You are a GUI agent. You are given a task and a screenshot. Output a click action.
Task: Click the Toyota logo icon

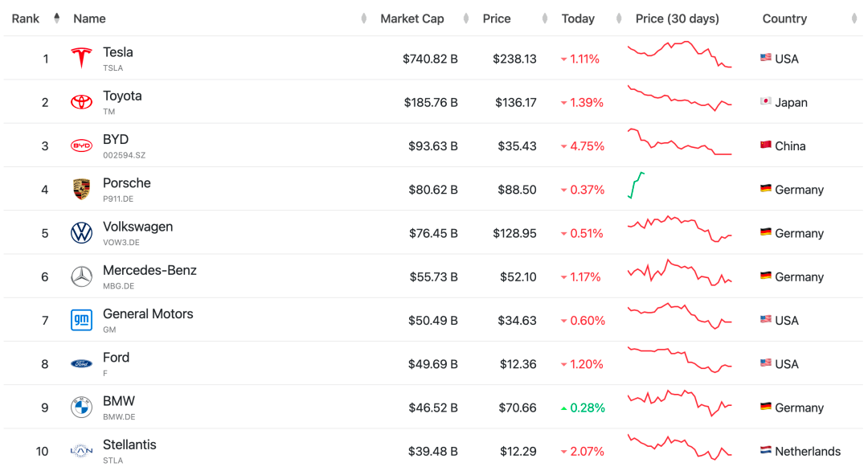[81, 102]
